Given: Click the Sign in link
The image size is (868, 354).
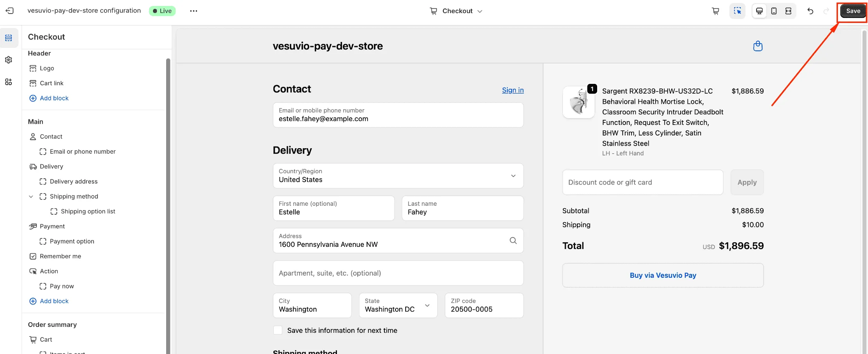Looking at the screenshot, I should [513, 90].
